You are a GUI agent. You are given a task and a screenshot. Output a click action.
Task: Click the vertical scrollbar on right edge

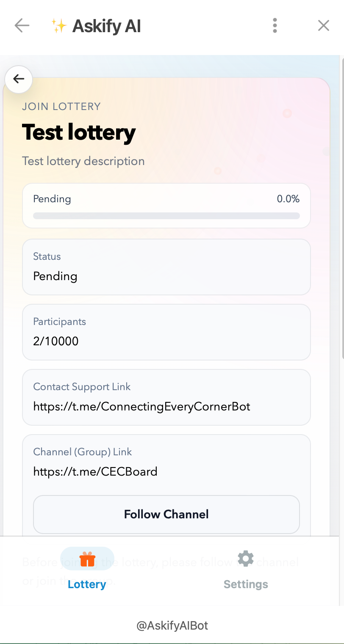(x=342, y=212)
